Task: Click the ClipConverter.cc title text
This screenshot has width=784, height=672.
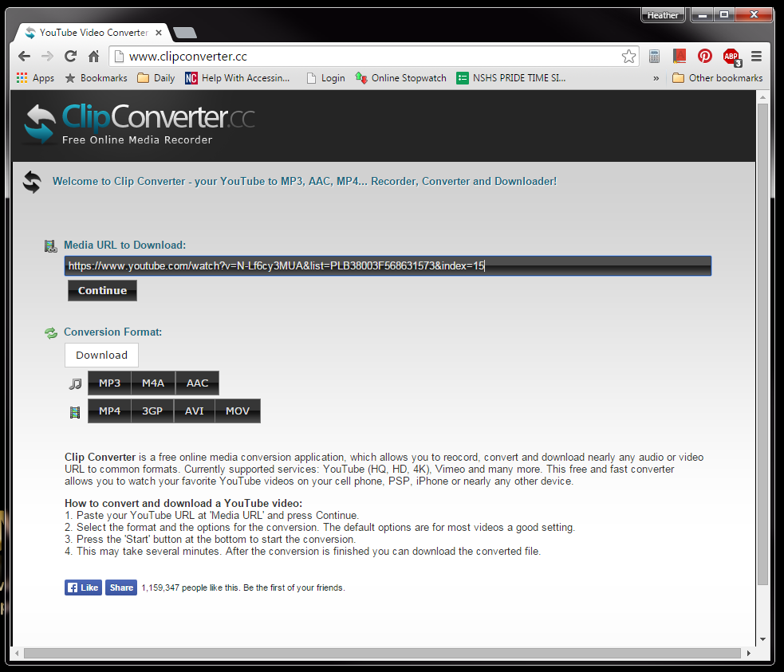Action: point(159,117)
